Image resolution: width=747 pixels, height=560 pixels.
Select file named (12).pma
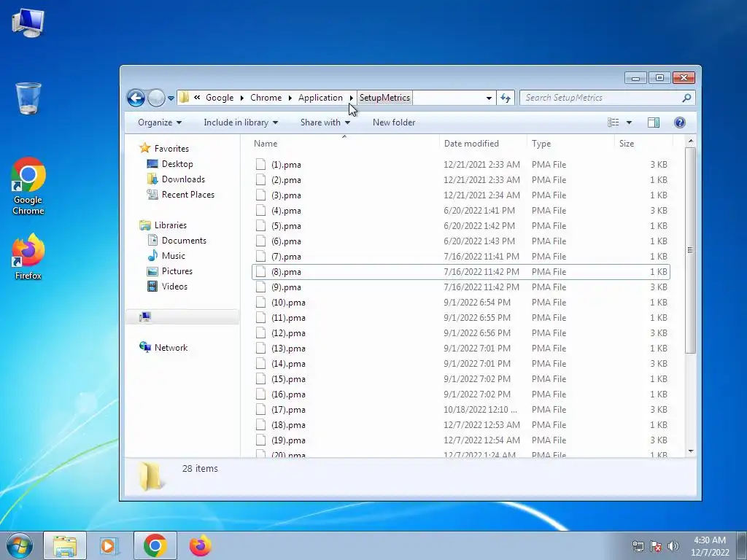click(288, 333)
